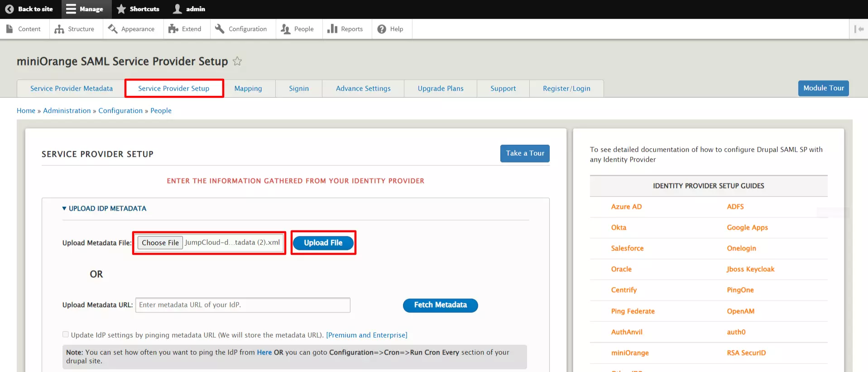Click the Help question mark icon
Viewport: 868px width, 372px height.
382,29
